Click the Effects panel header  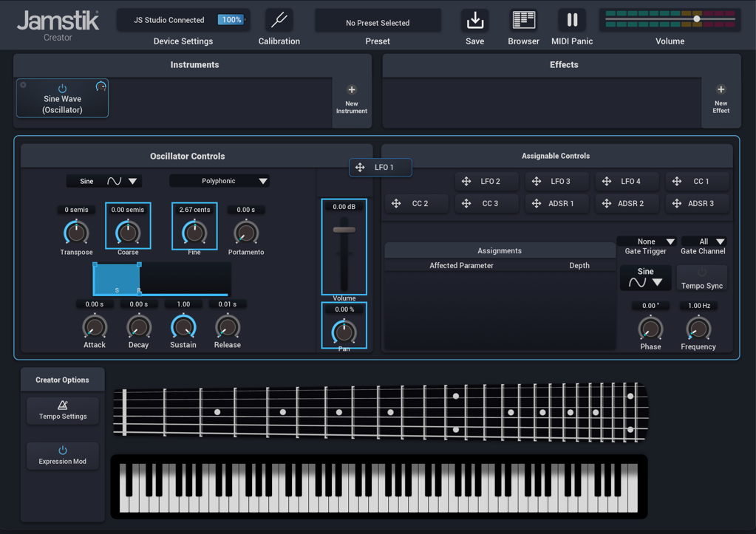click(564, 64)
